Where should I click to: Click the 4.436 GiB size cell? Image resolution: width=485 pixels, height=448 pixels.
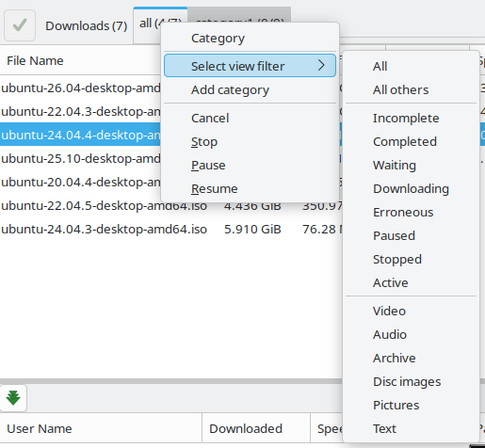coord(252,207)
